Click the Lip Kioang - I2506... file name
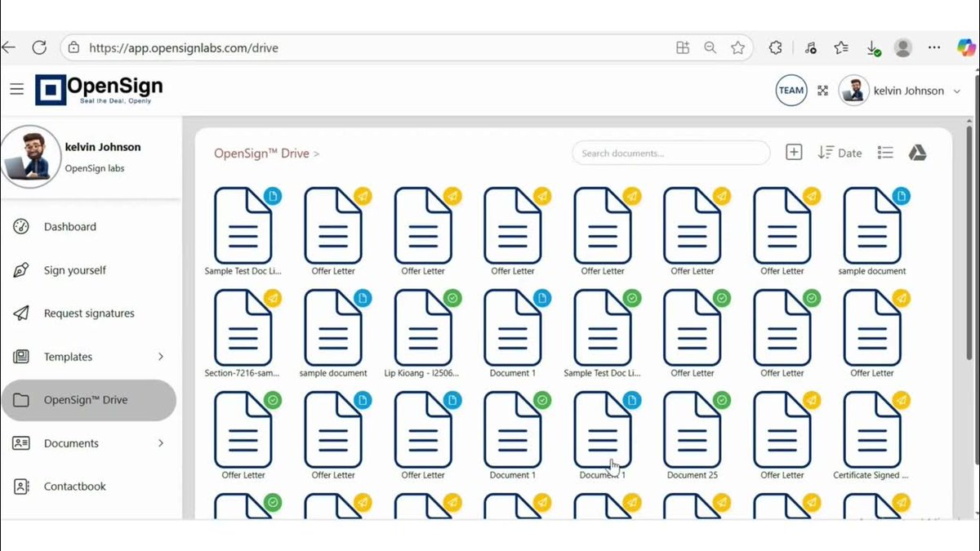Viewport: 980px width, 551px height. [423, 373]
